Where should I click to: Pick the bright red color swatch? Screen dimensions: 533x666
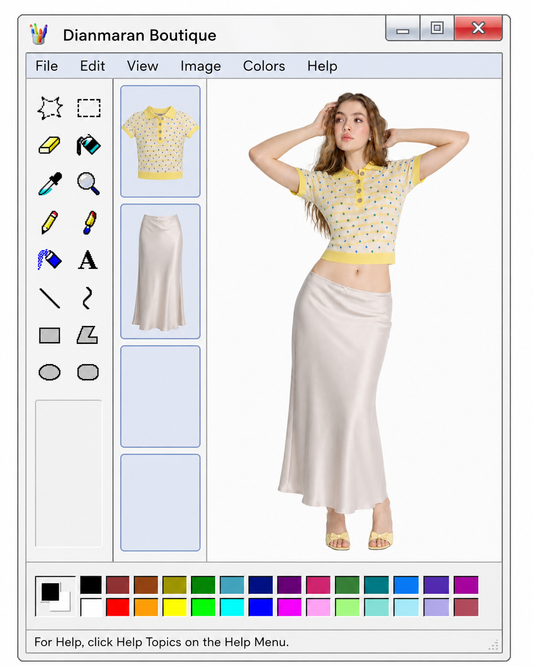(x=118, y=607)
